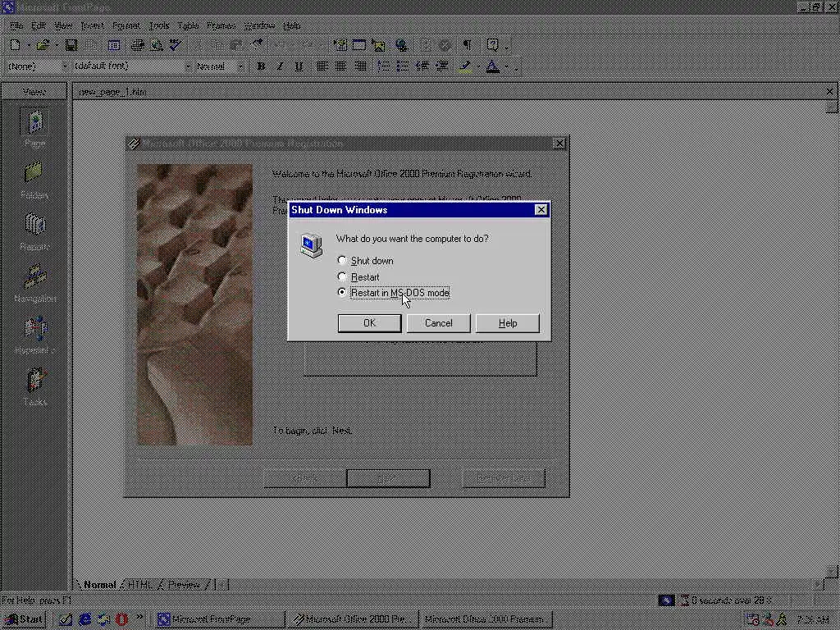Click the Stop toolbar icon in FrontPage
840x630 pixels.
[444, 46]
